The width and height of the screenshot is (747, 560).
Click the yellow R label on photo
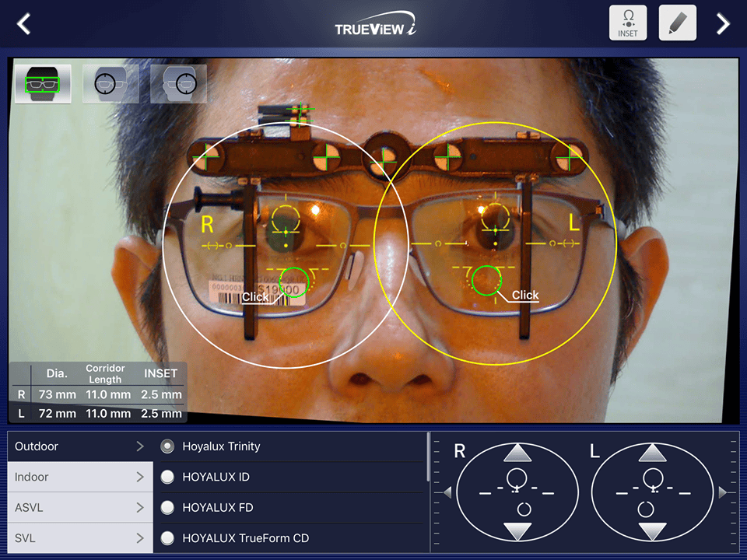207,224
